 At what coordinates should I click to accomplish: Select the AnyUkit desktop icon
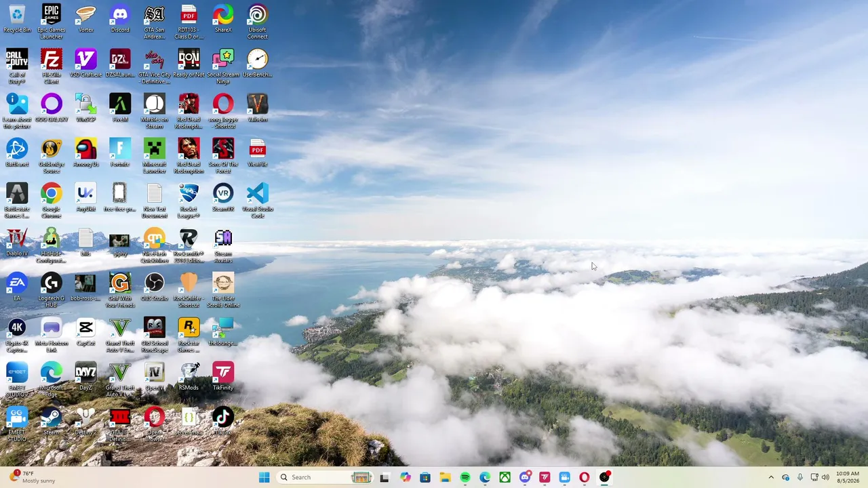[85, 198]
